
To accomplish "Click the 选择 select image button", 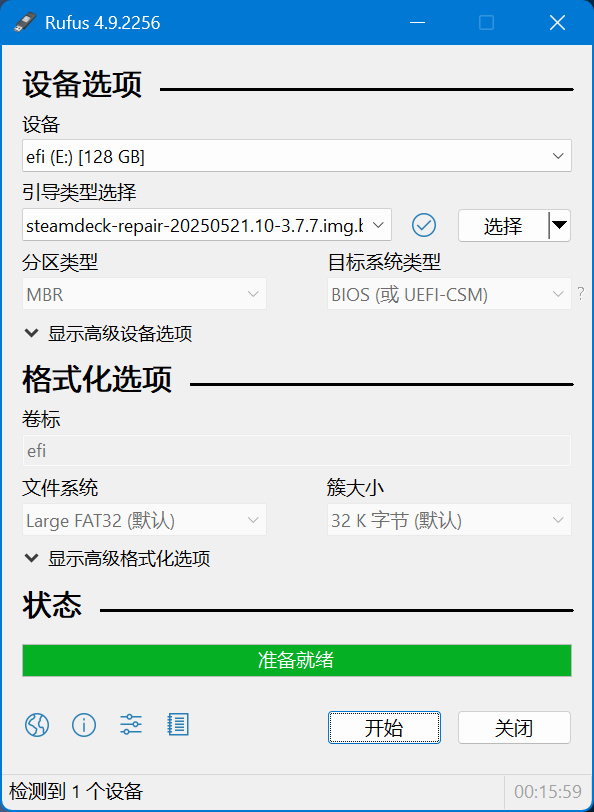I will pyautogui.click(x=503, y=225).
